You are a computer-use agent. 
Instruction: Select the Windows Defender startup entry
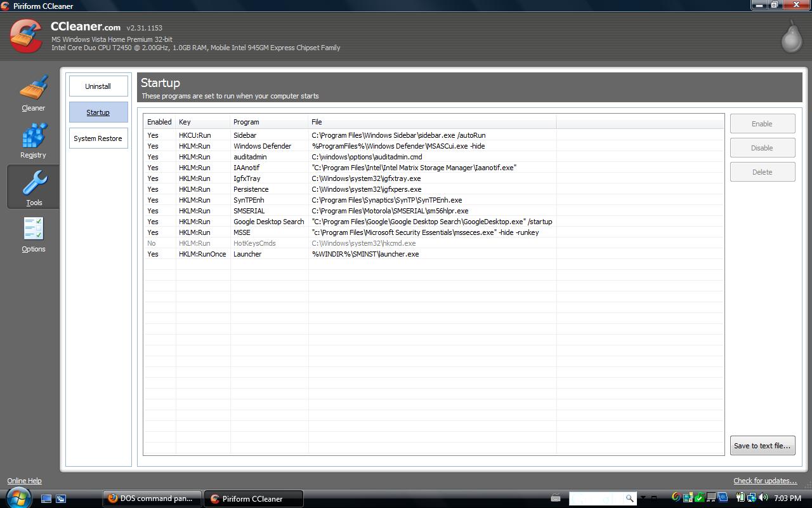[434, 146]
